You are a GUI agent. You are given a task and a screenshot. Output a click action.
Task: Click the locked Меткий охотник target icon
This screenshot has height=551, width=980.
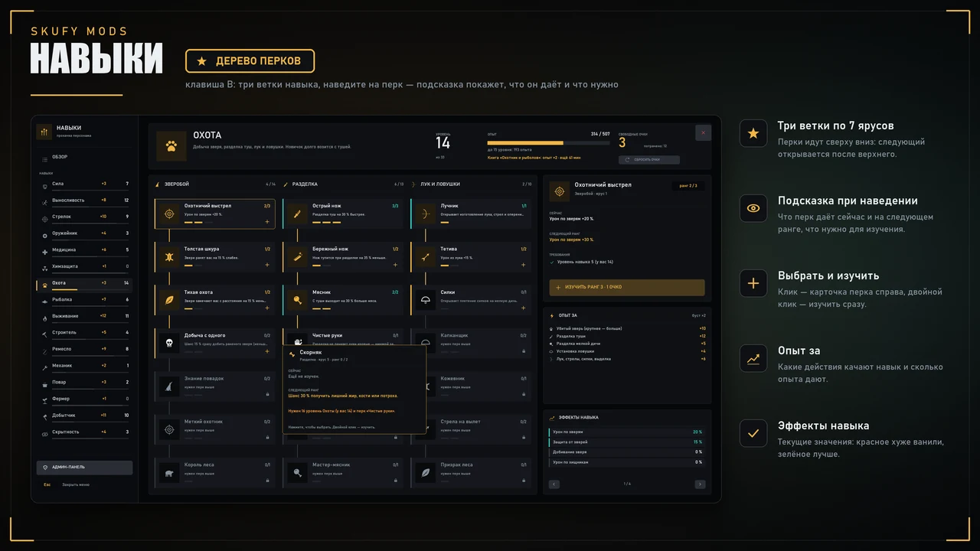coord(169,430)
